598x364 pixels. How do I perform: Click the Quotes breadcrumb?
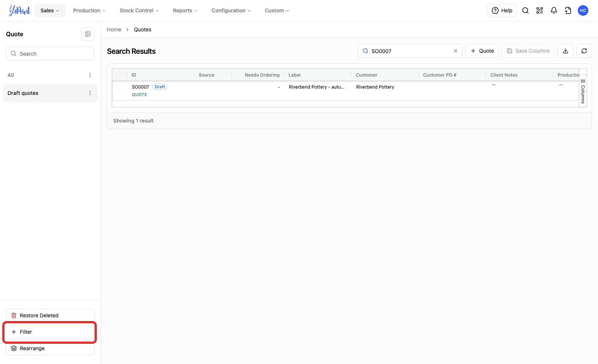(x=143, y=30)
